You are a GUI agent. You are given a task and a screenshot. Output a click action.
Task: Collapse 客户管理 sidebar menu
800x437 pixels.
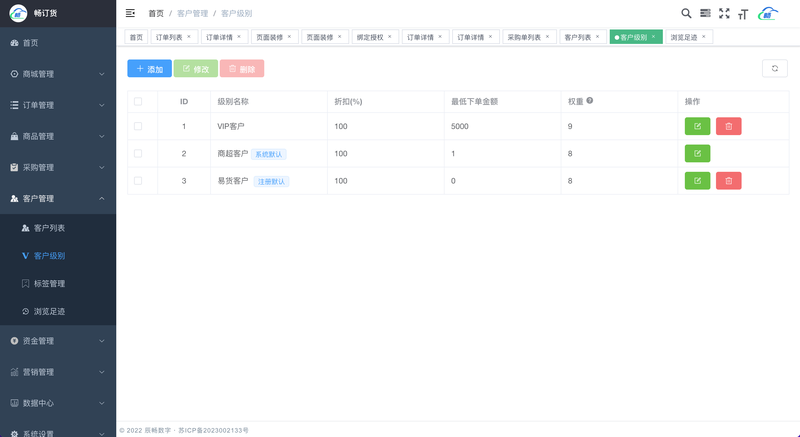pyautogui.click(x=58, y=198)
